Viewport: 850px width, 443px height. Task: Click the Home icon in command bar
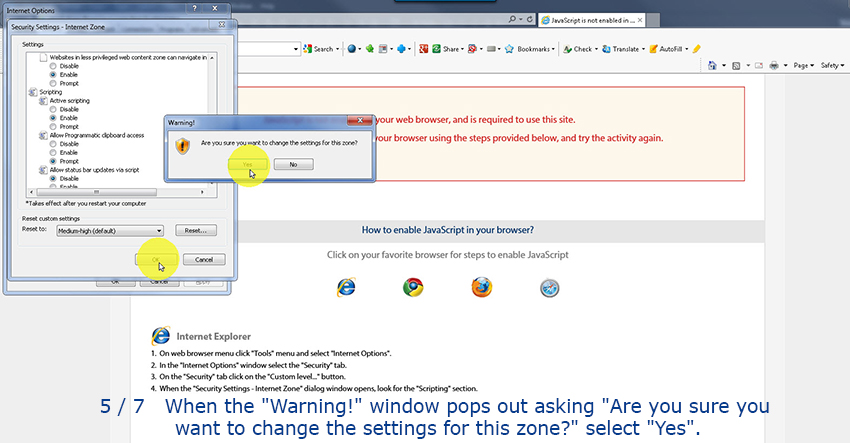(712, 66)
